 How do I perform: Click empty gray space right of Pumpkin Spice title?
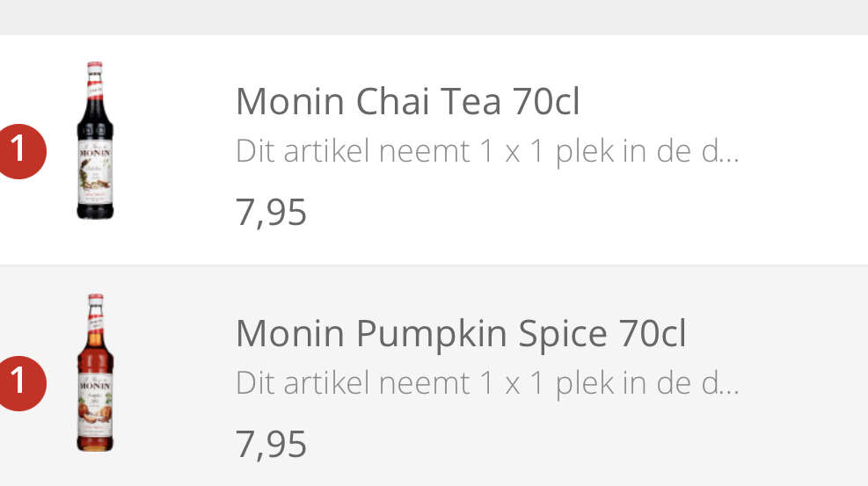[775, 333]
